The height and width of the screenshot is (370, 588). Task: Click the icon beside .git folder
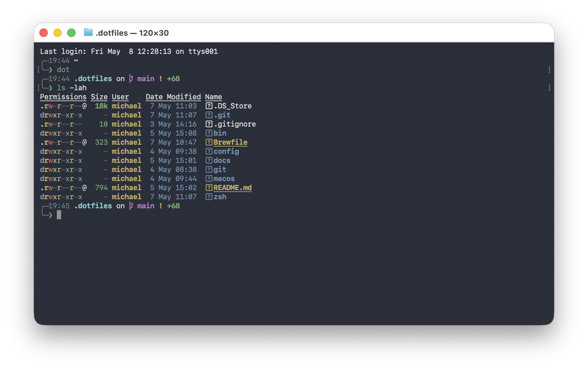pyautogui.click(x=209, y=115)
